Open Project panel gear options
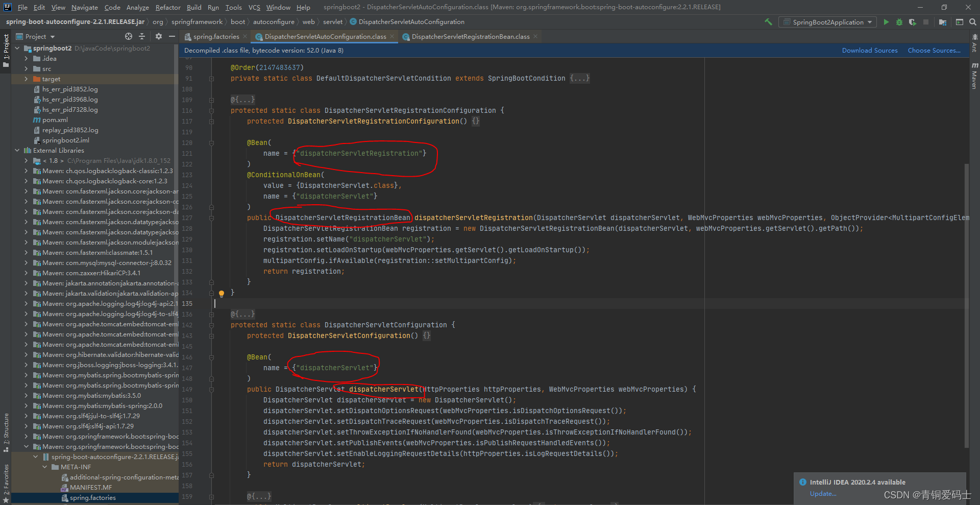The width and height of the screenshot is (980, 505). pos(159,36)
